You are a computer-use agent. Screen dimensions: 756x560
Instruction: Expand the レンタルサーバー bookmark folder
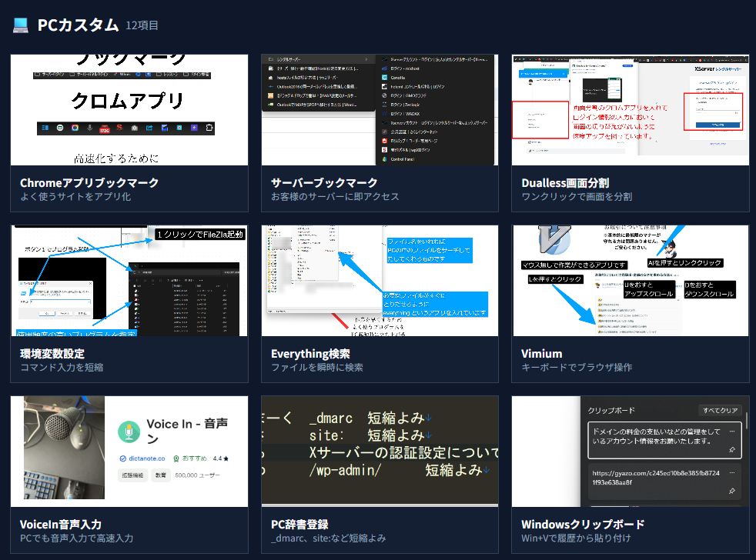tap(290, 58)
